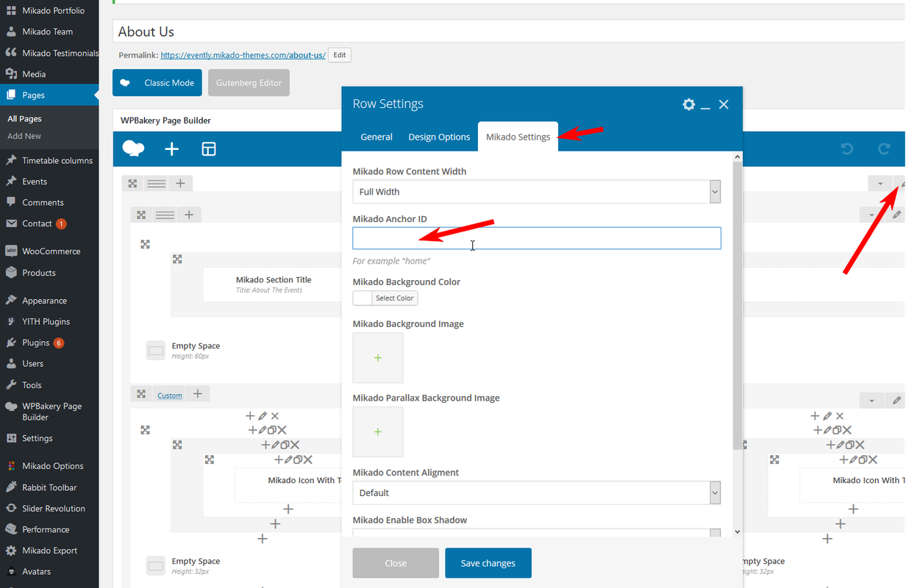Switch to Classic Mode
Image resolution: width=917 pixels, height=588 pixels.
157,83
